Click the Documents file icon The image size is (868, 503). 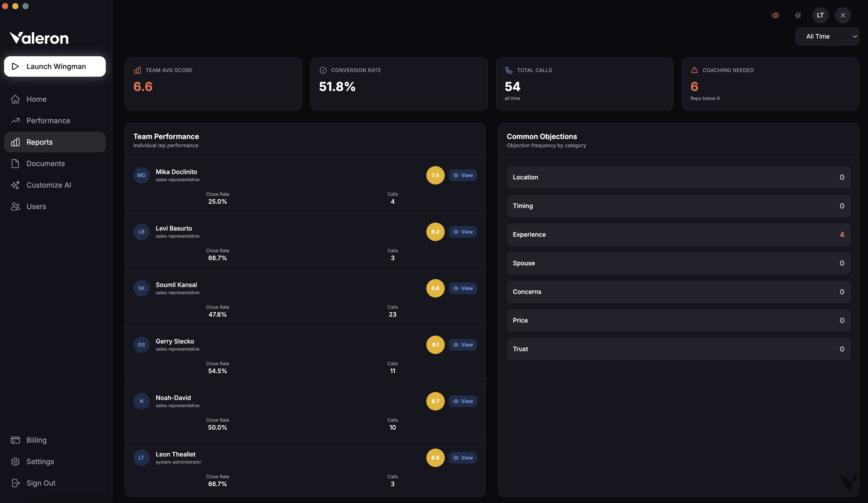point(15,164)
